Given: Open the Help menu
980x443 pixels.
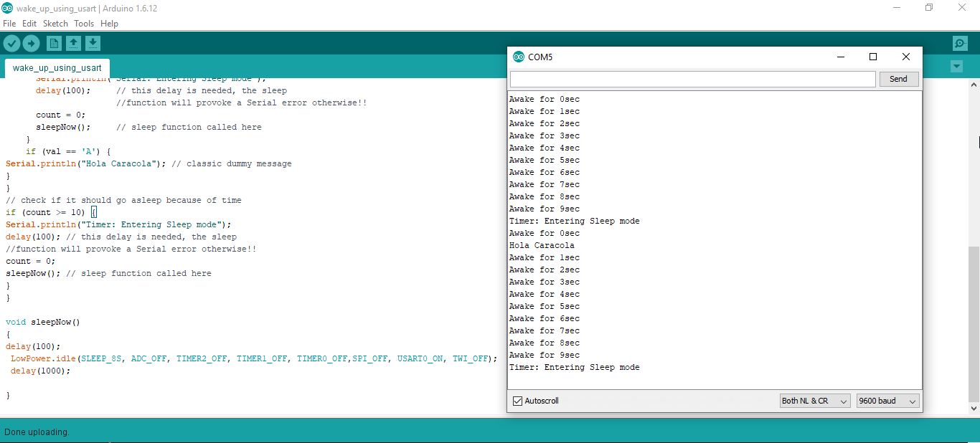Looking at the screenshot, I should point(109,24).
